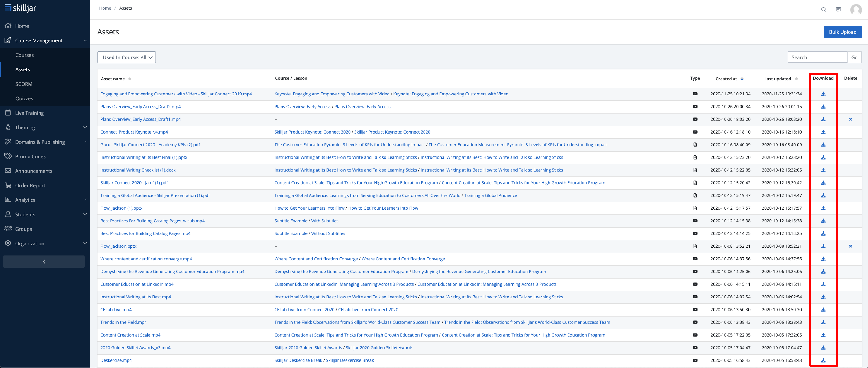This screenshot has width=868, height=368.
Task: Open Subtitle Example course link for With Subtitles
Action: 291,221
